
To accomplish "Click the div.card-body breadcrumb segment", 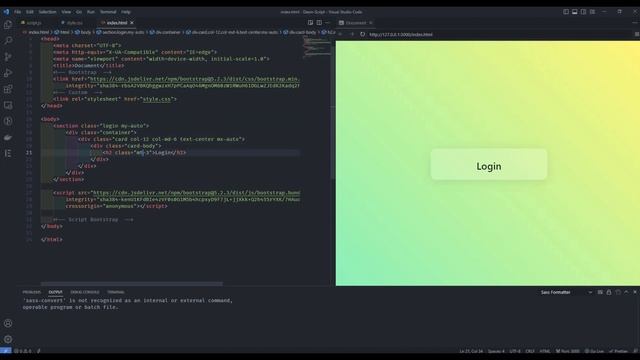I will 300,32.
